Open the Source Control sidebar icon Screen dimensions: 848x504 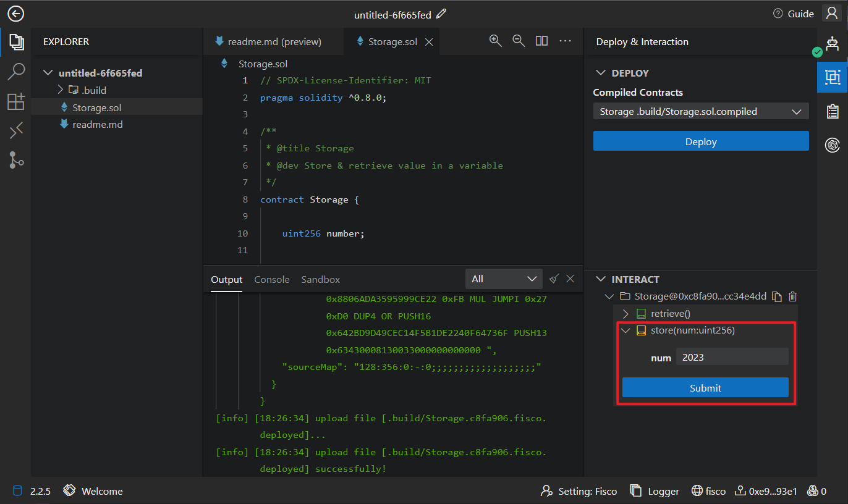click(15, 160)
